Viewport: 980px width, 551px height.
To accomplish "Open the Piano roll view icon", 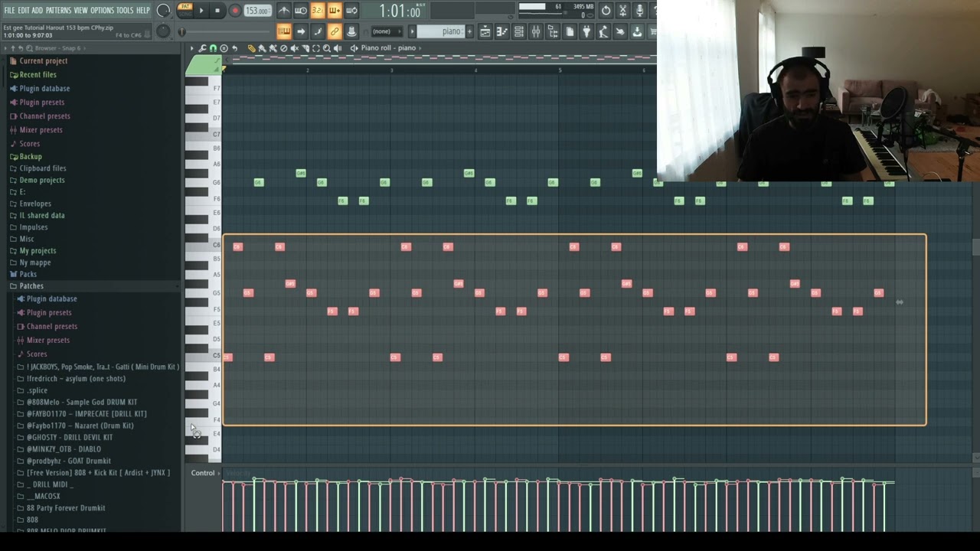I will [x=502, y=31].
